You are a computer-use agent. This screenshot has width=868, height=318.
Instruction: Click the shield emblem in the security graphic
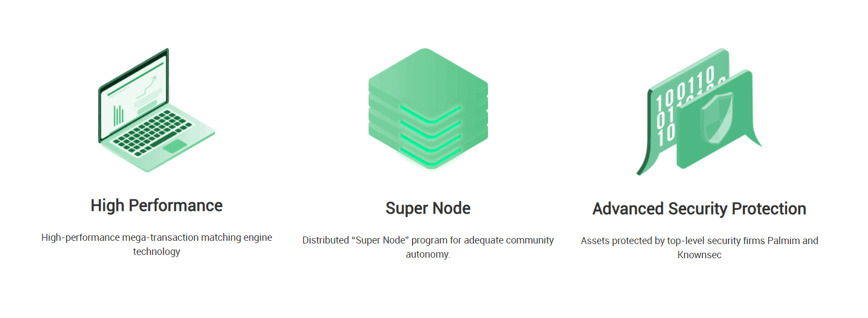[716, 117]
